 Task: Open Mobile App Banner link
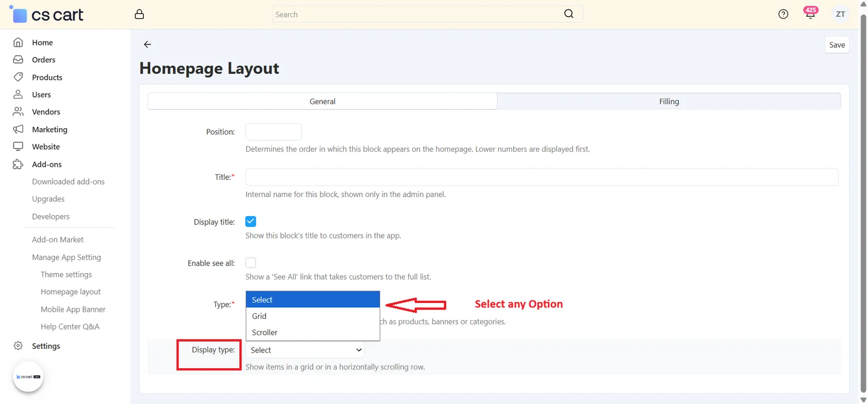(73, 310)
